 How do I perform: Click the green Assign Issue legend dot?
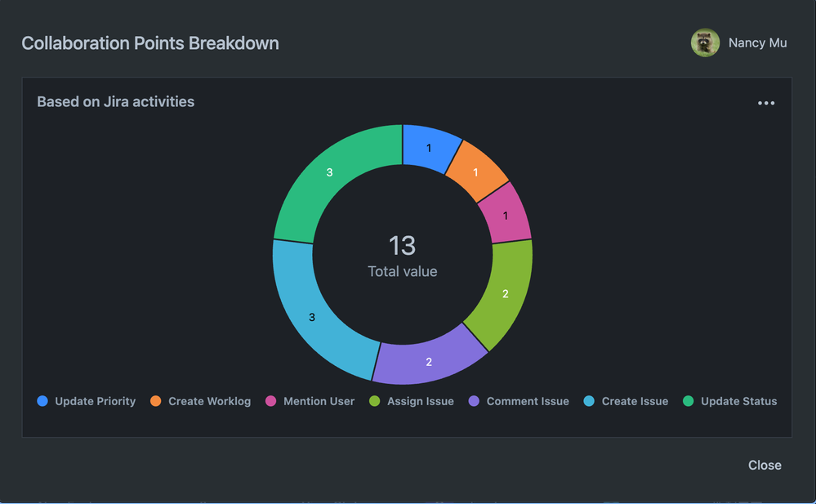coord(376,401)
